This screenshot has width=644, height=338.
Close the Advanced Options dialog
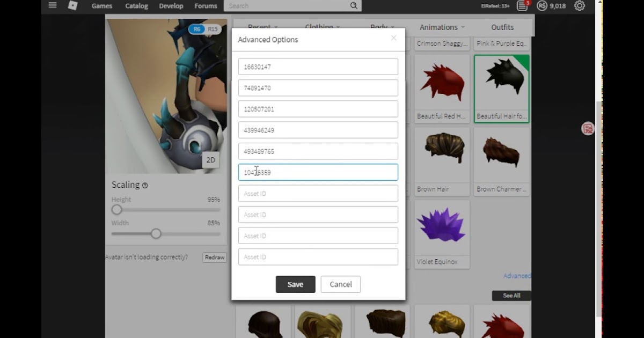(394, 38)
